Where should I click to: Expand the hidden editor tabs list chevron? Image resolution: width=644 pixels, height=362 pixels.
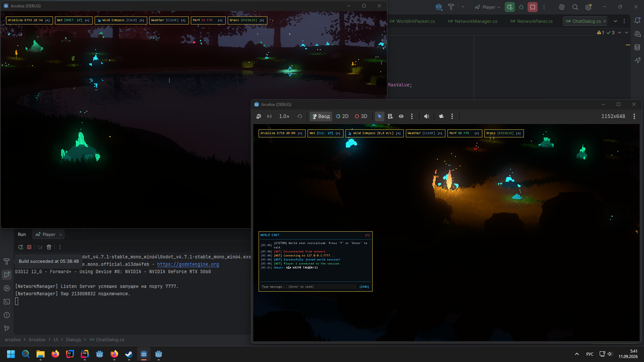615,21
